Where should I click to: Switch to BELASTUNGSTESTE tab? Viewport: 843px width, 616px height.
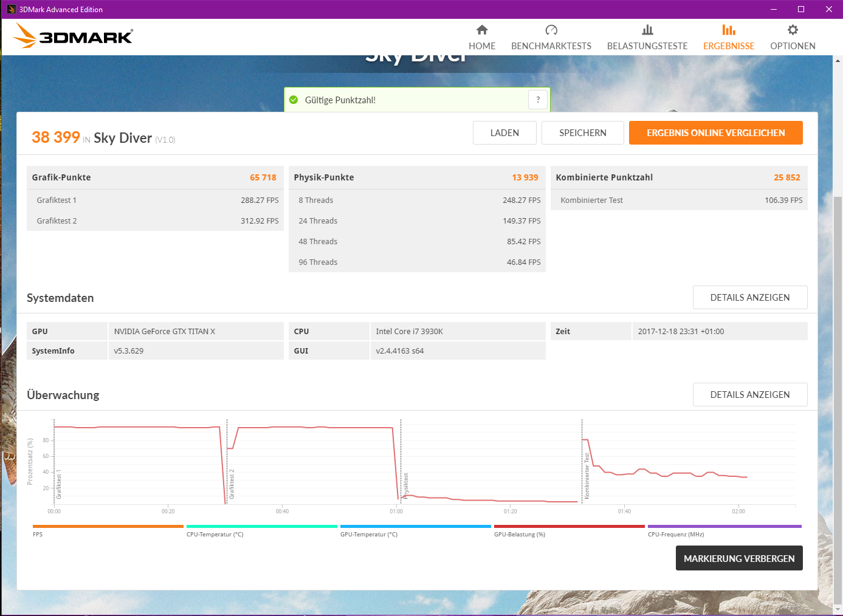pos(647,38)
